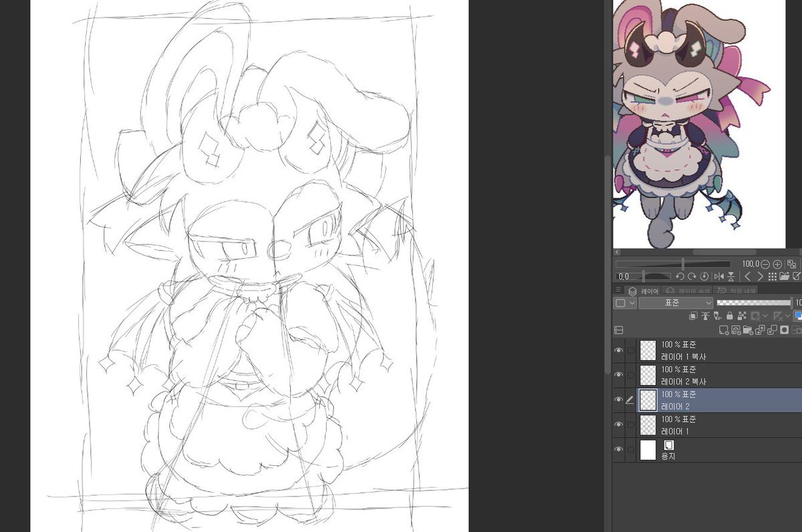Hide the 레이어 1 복사 layer

click(x=619, y=350)
